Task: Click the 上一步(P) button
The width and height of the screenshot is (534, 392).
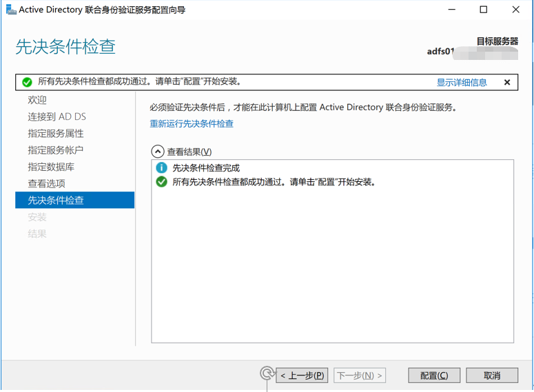Action: 302,375
